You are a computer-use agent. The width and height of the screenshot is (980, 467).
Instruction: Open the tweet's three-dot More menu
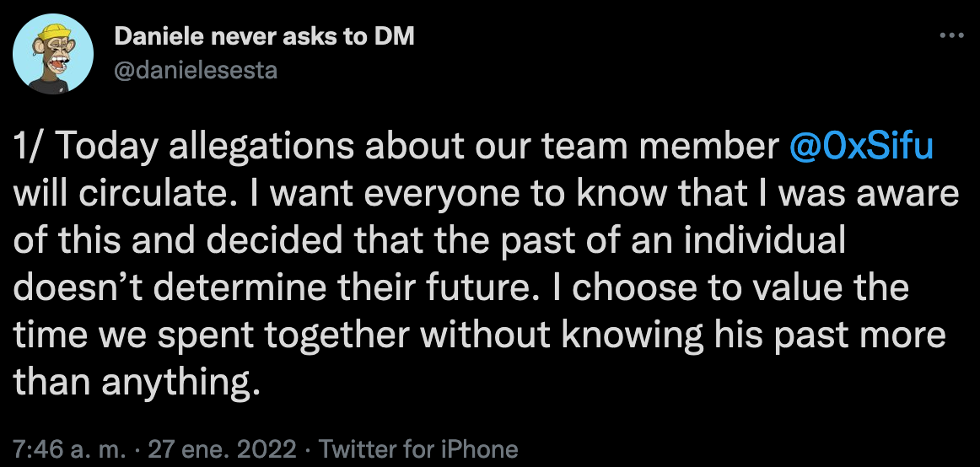coord(951,35)
